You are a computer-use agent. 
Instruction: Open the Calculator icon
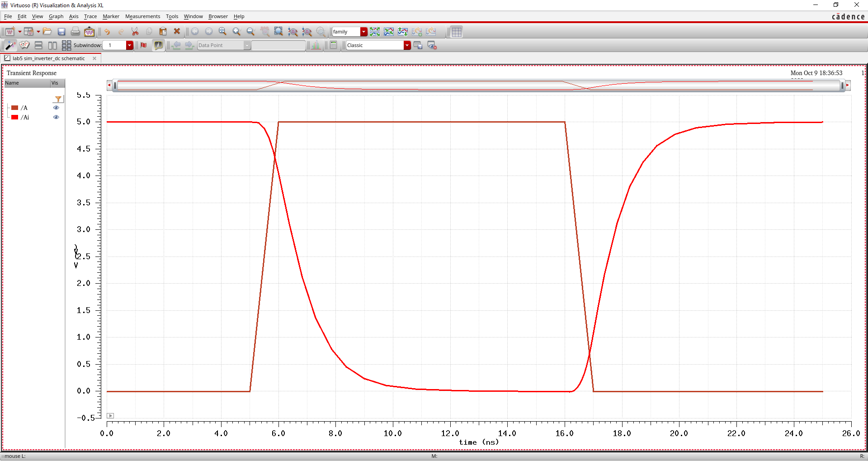334,45
